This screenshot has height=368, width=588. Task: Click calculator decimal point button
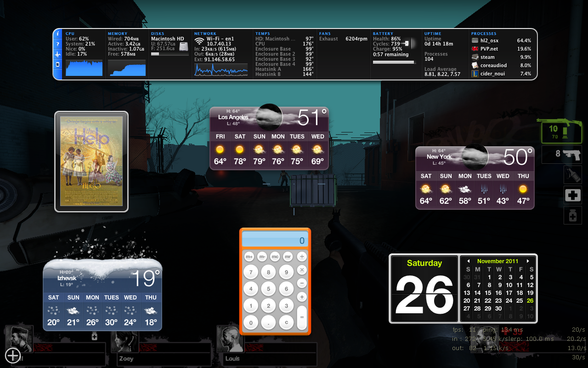[x=268, y=323]
